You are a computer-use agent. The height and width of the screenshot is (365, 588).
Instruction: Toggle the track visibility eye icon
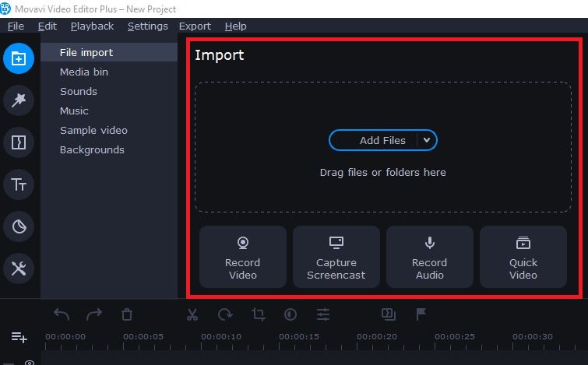30,363
